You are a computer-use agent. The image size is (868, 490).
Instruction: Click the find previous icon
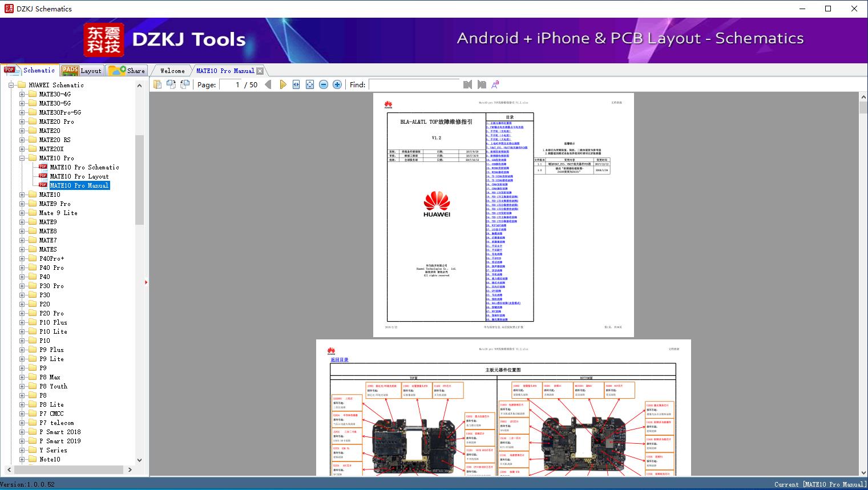pyautogui.click(x=468, y=84)
